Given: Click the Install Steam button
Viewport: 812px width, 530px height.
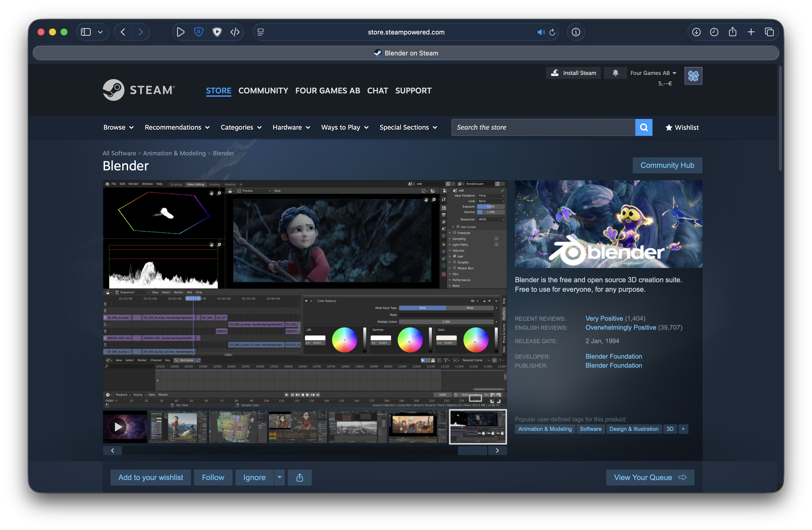Looking at the screenshot, I should pos(573,73).
